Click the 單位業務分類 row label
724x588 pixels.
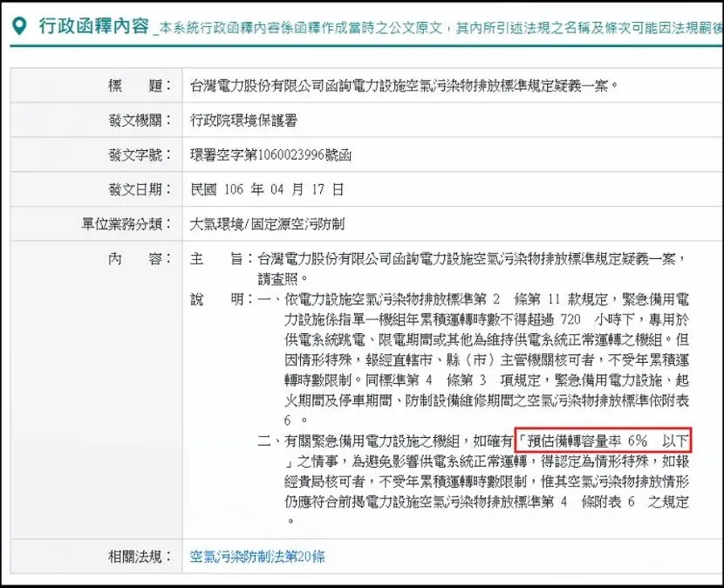(126, 224)
